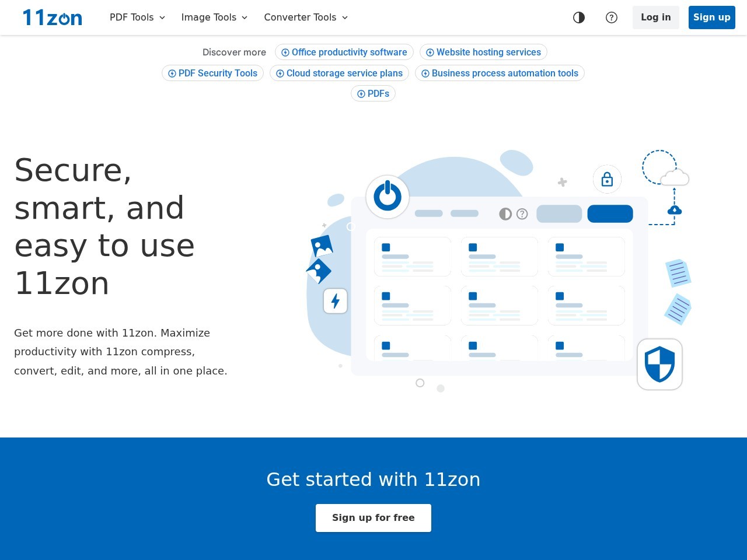This screenshot has height=560, width=747.
Task: Select Website hosting services link
Action: coord(483,52)
